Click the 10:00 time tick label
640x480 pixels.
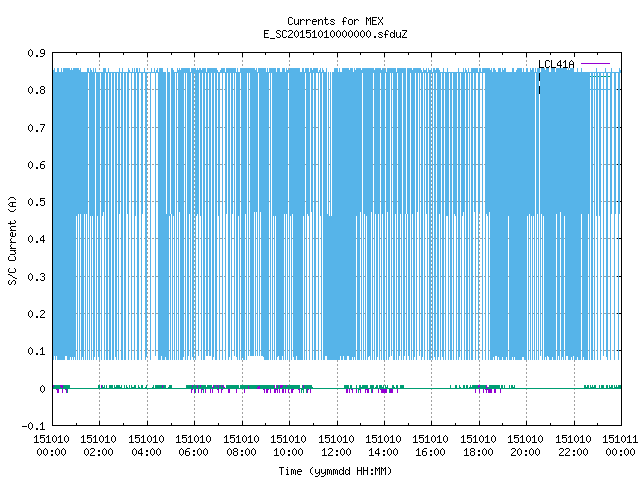(288, 452)
